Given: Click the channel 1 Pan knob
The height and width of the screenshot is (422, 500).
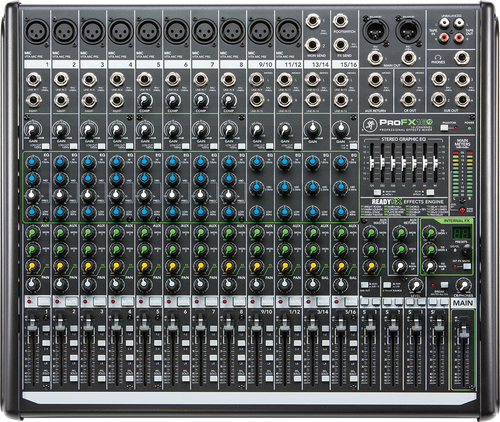Looking at the screenshot, I should [x=32, y=284].
